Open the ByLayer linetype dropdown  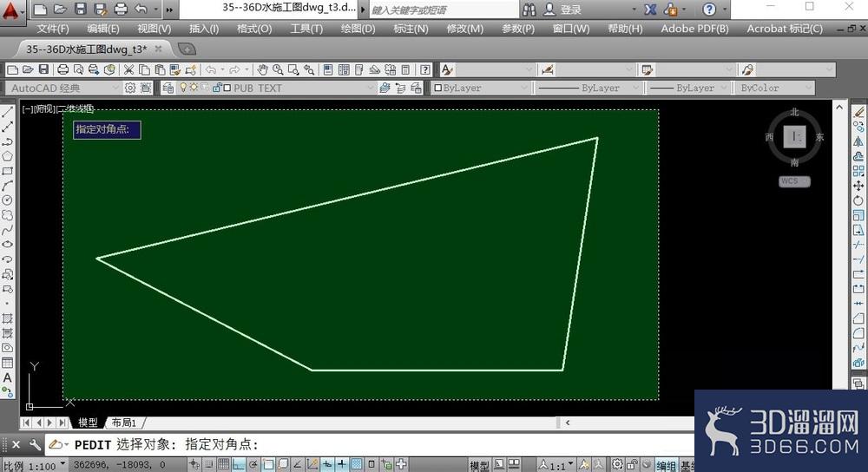(x=588, y=88)
